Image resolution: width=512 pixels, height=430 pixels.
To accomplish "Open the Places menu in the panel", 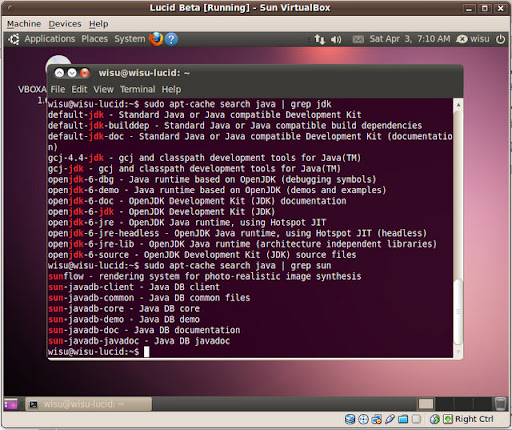I will (95, 39).
